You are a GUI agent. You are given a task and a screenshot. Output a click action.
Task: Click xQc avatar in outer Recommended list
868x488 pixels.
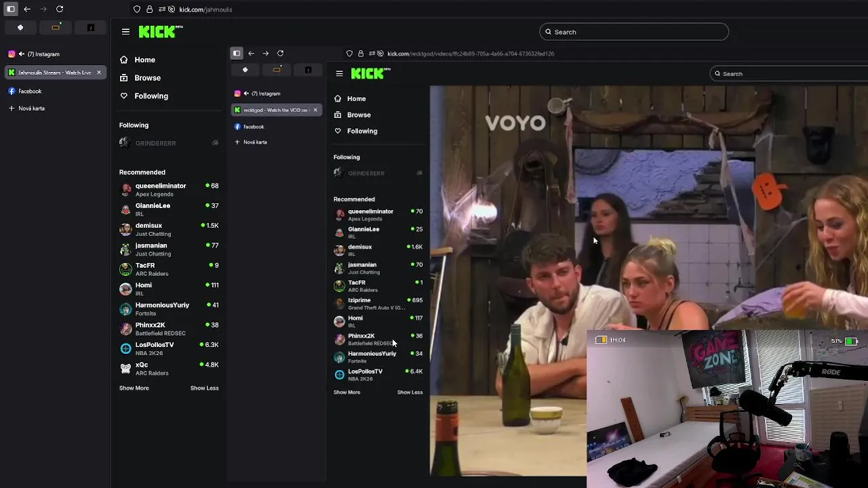click(125, 369)
